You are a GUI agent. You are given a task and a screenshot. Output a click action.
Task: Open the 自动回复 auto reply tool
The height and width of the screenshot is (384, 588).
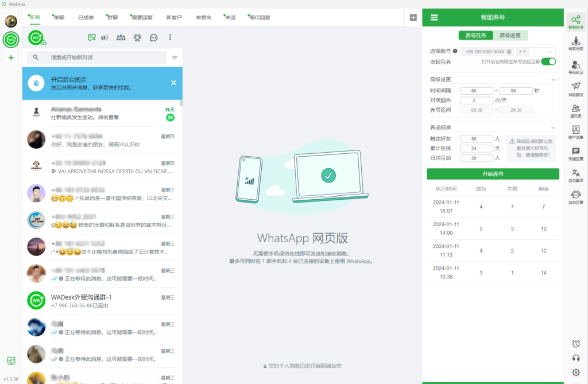[x=575, y=197]
